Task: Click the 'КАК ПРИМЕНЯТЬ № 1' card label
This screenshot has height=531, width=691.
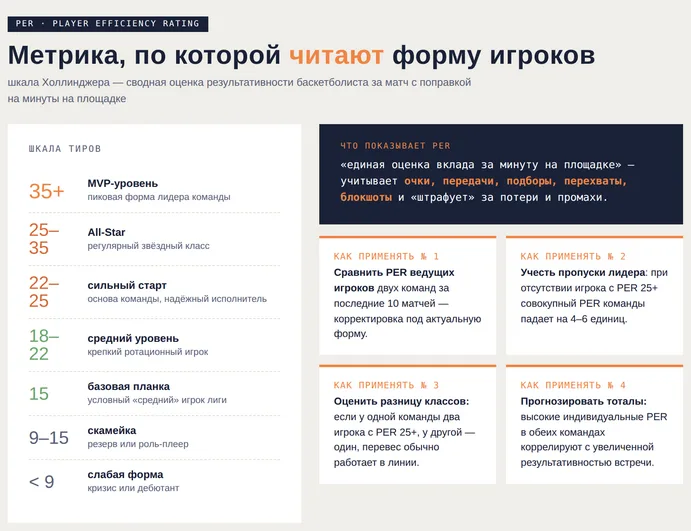Action: [x=386, y=256]
